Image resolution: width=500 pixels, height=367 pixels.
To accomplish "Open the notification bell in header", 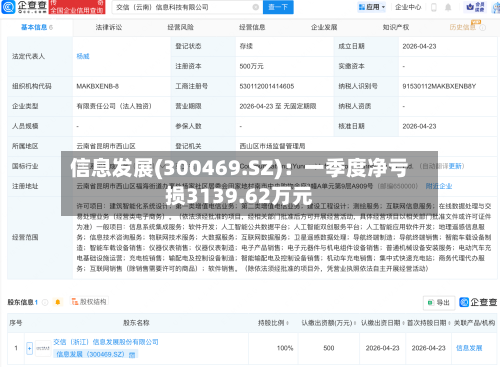I will (x=448, y=7).
